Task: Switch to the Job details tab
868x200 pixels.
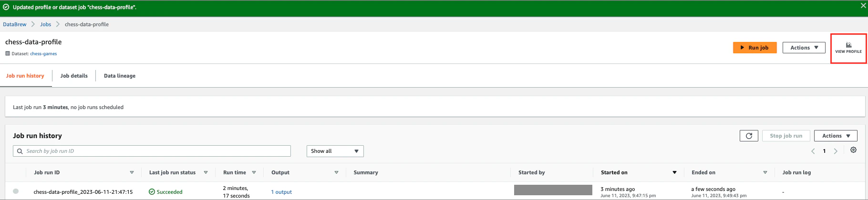Action: tap(74, 76)
